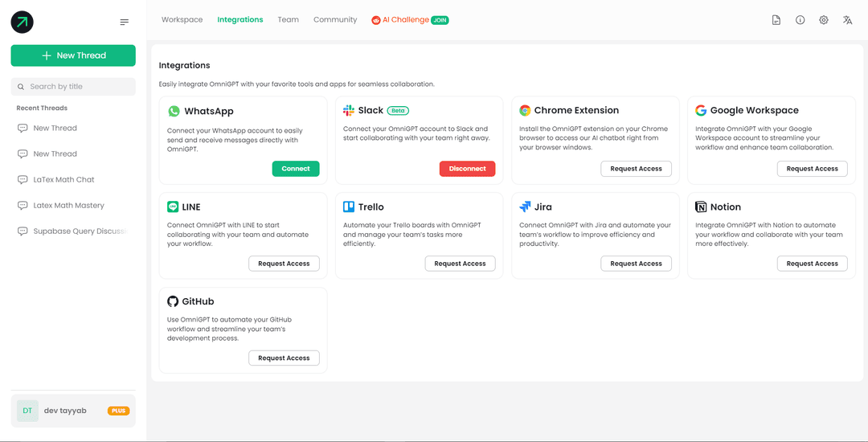Focus the Search by title field
Screen dimensions: 868x442
pos(73,87)
